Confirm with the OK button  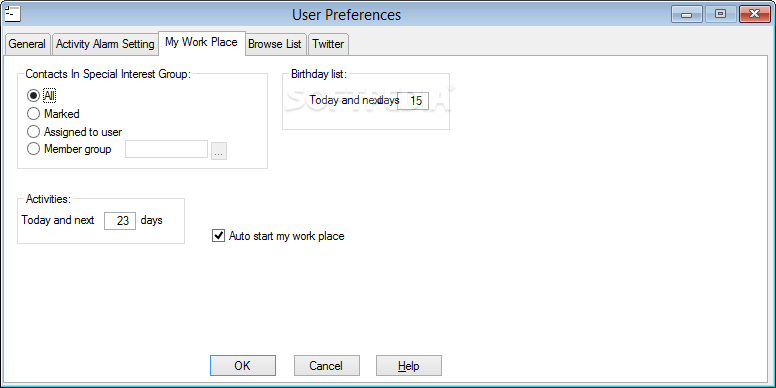[242, 366]
